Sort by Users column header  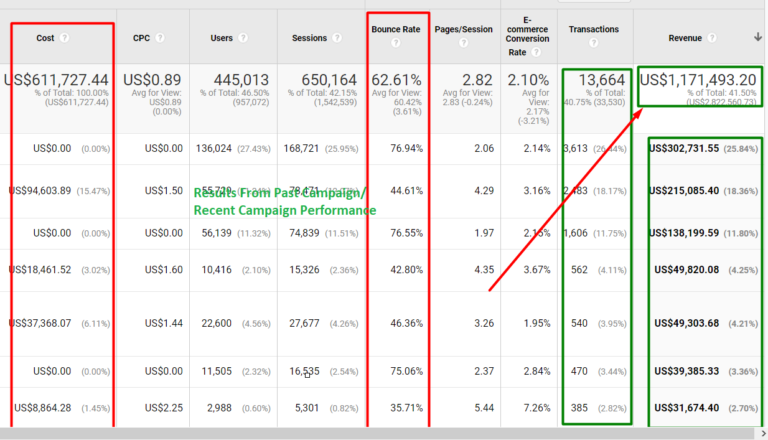221,38
